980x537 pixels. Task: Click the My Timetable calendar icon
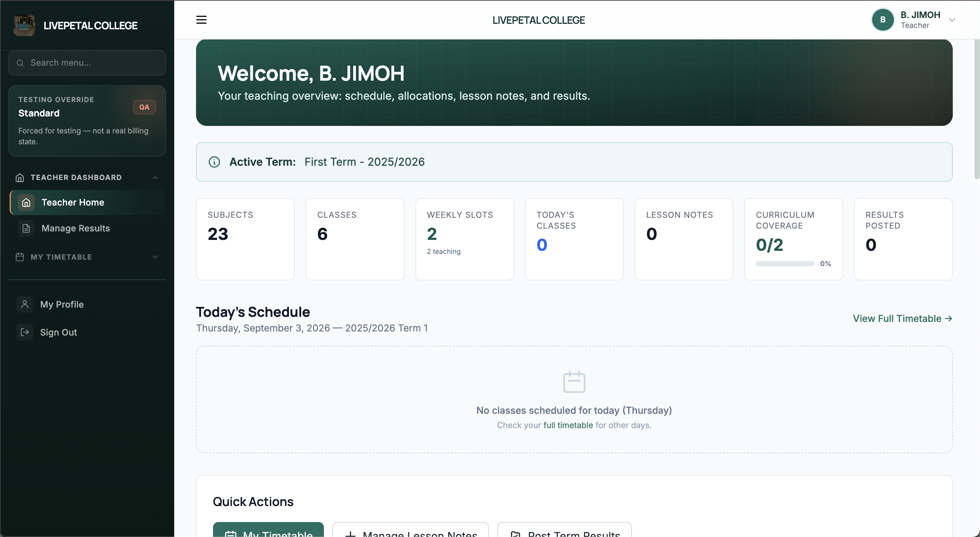coord(20,257)
